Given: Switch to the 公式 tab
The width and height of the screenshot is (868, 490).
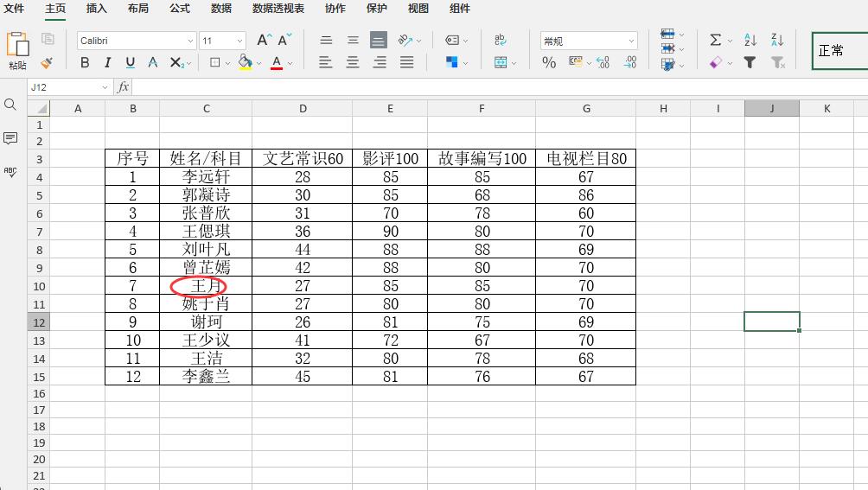Looking at the screenshot, I should [179, 9].
